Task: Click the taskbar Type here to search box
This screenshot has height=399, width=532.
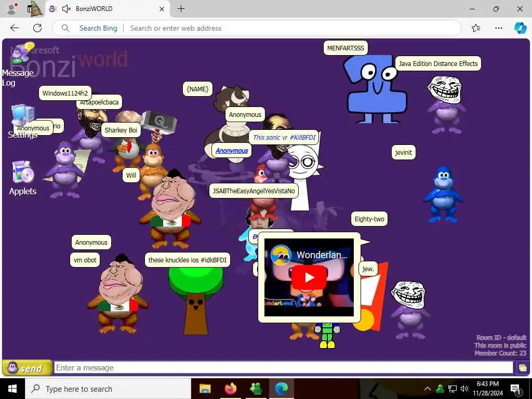Action: pyautogui.click(x=108, y=389)
